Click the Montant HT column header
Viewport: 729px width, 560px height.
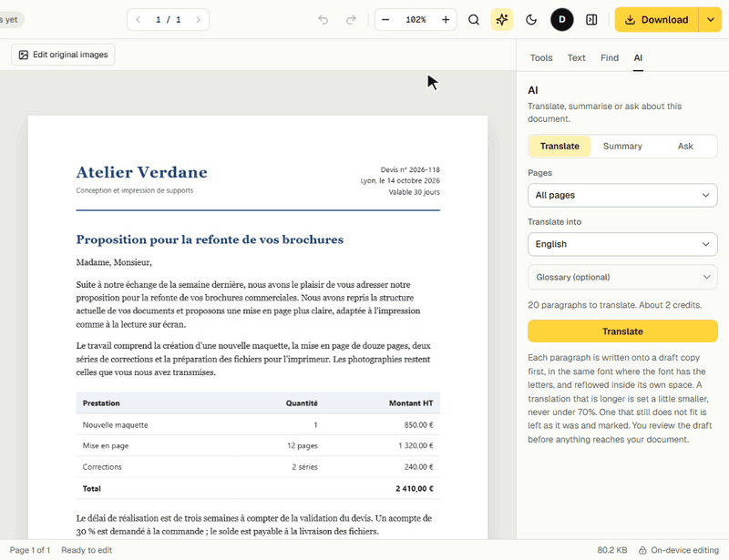point(411,402)
